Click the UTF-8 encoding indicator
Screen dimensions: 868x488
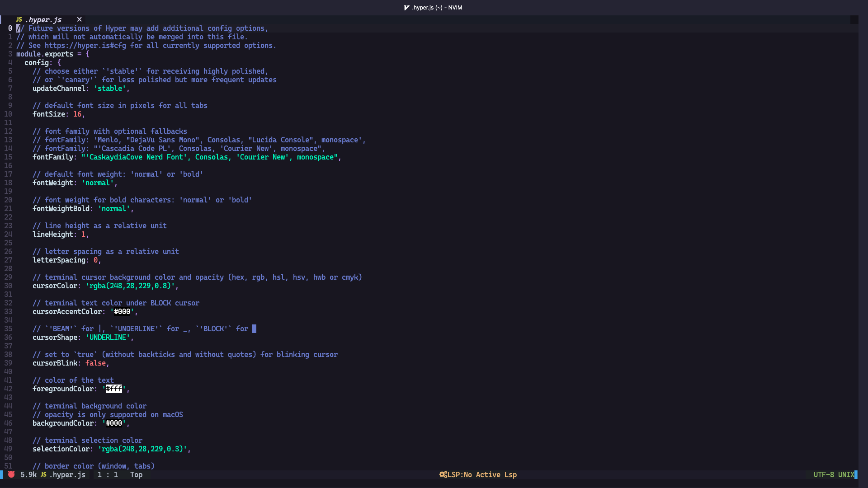(x=824, y=475)
